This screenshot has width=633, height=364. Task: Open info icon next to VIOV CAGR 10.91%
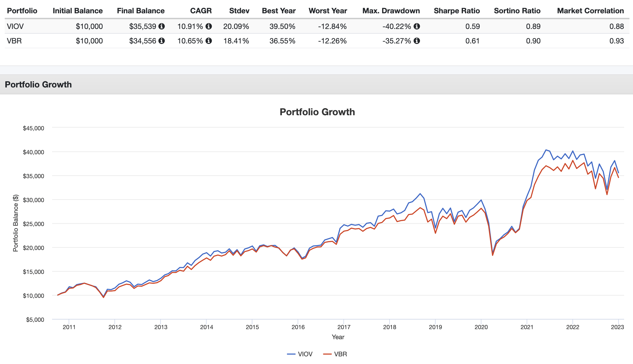click(x=209, y=26)
